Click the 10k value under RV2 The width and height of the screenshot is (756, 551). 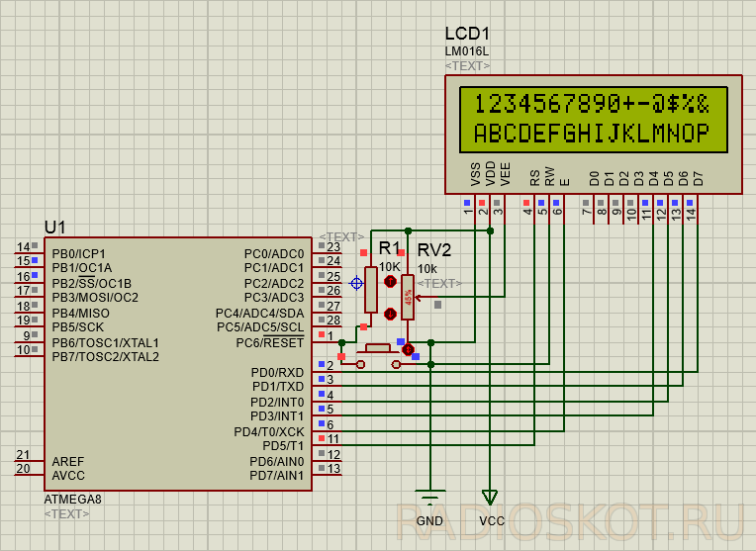(x=427, y=268)
